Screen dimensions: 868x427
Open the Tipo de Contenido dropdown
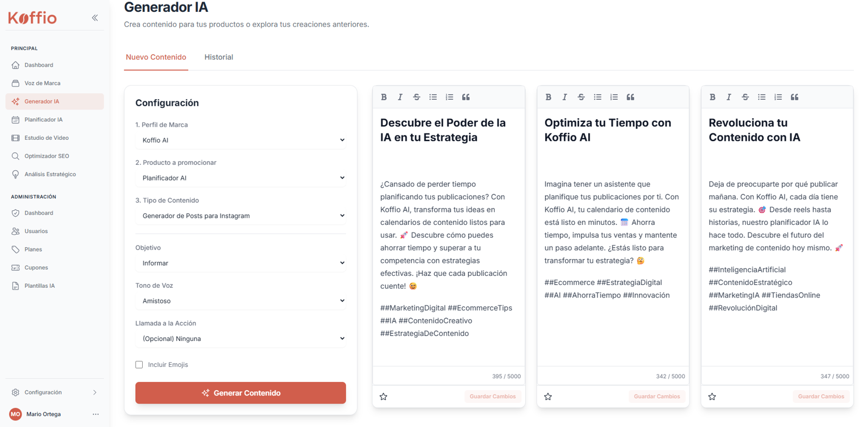[x=240, y=216]
